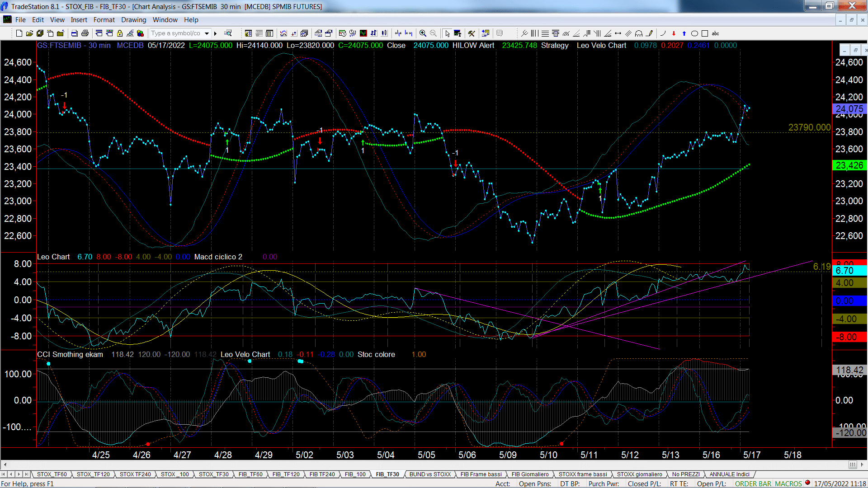Open the Help menu
Screen dimensions: 868x488
click(x=191, y=20)
